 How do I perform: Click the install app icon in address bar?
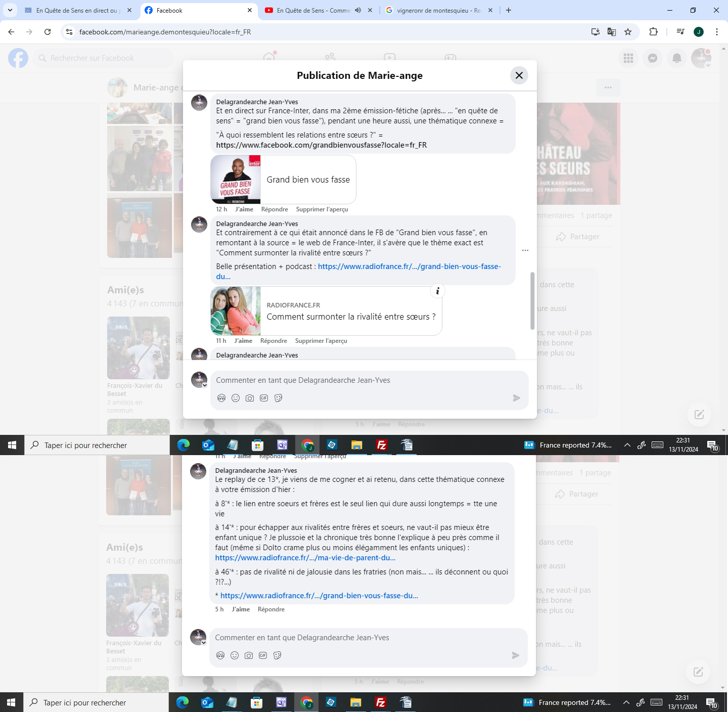[596, 32]
